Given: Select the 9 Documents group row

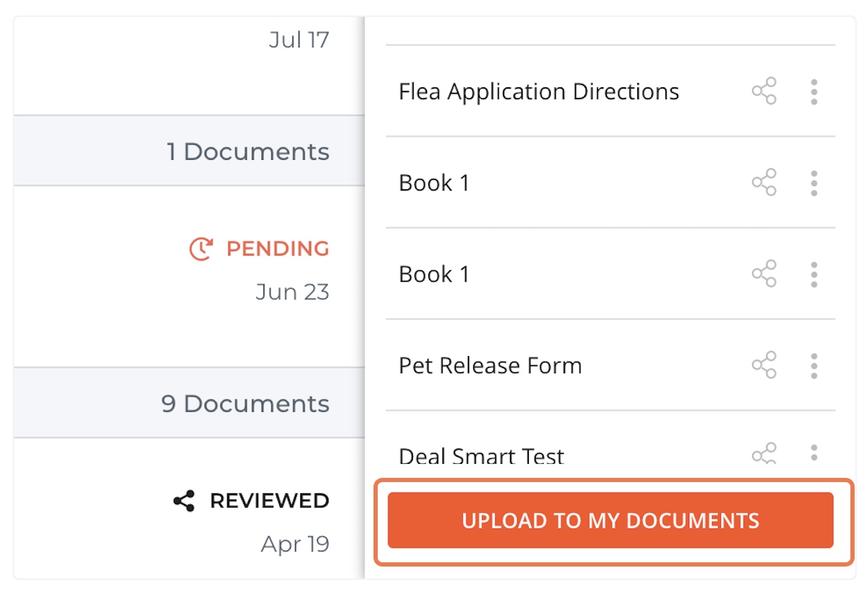Looking at the screenshot, I should point(189,403).
